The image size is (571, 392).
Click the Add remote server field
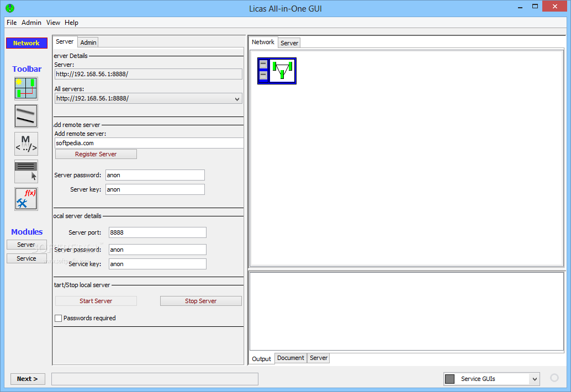coord(149,143)
